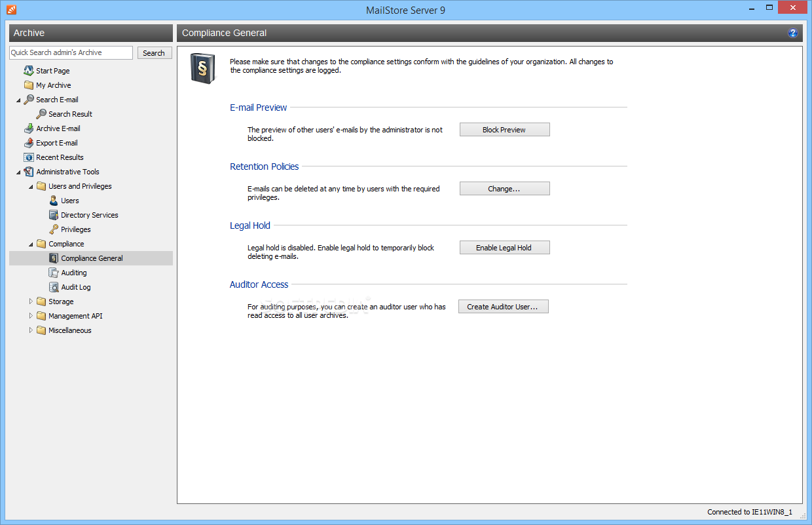Collapse the Compliance tree node
812x525 pixels.
tap(31, 244)
